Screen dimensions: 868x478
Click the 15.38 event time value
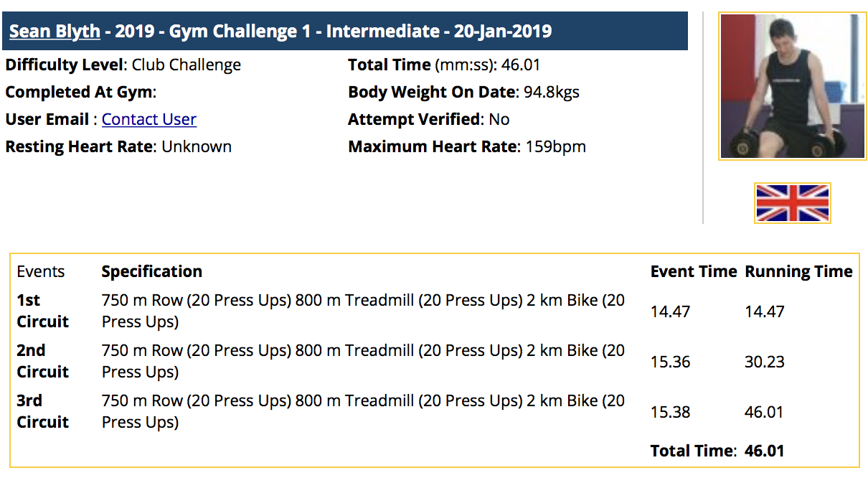coord(670,412)
